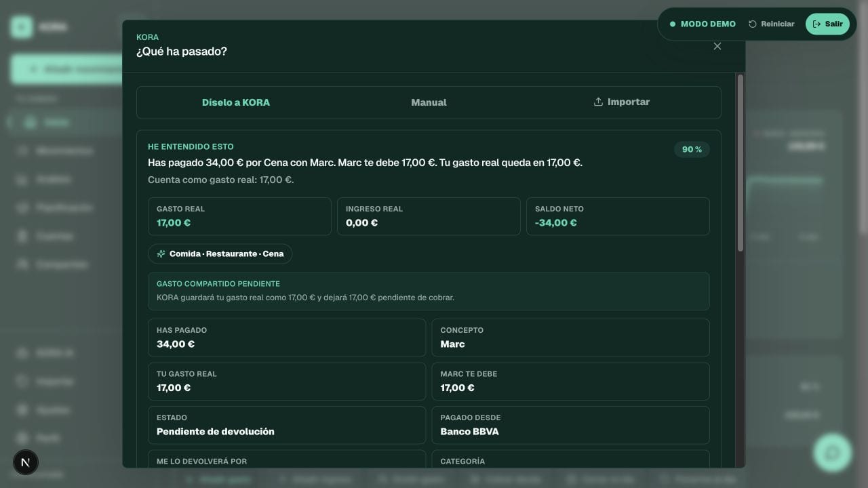This screenshot has width=868, height=488.
Task: Open the Categoría field
Action: 571,459
